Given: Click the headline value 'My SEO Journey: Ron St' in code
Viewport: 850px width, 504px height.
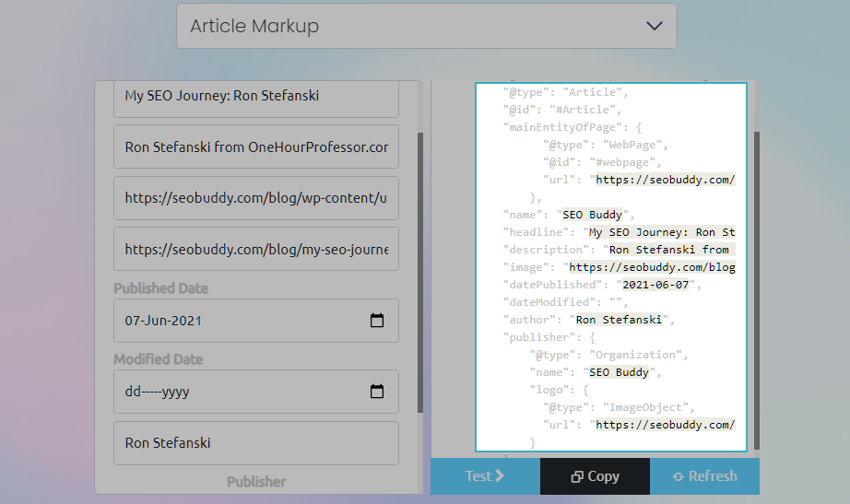Looking at the screenshot, I should pyautogui.click(x=662, y=232).
